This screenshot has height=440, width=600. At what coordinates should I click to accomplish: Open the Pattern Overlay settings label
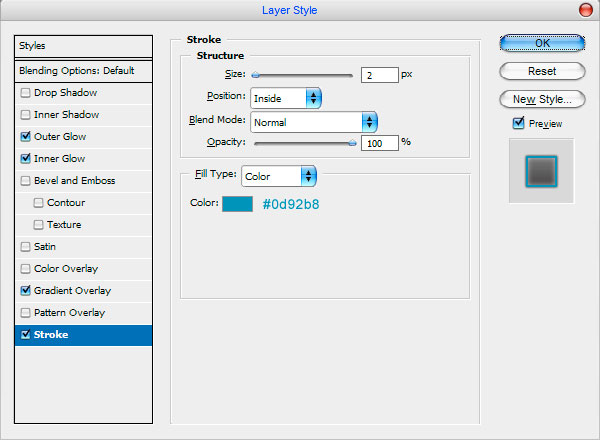[x=69, y=313]
